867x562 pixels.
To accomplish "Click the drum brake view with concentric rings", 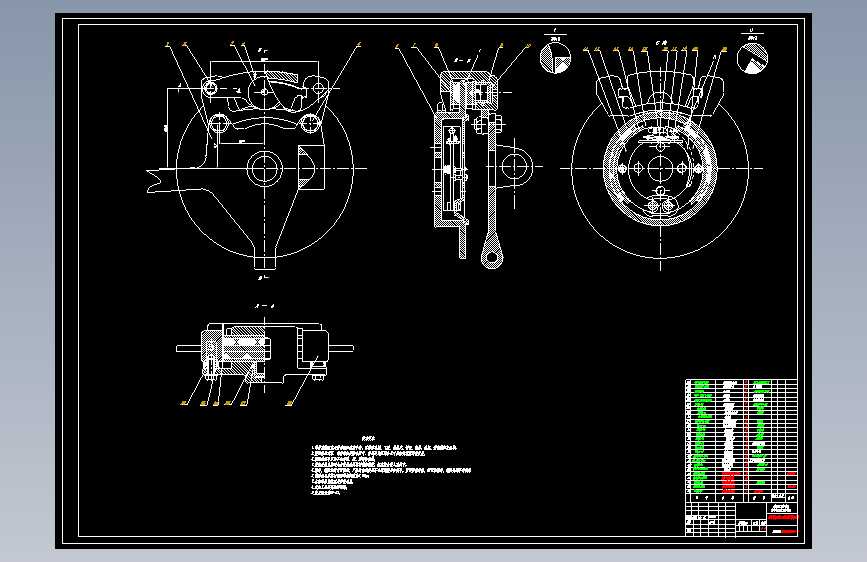I will tap(660, 169).
